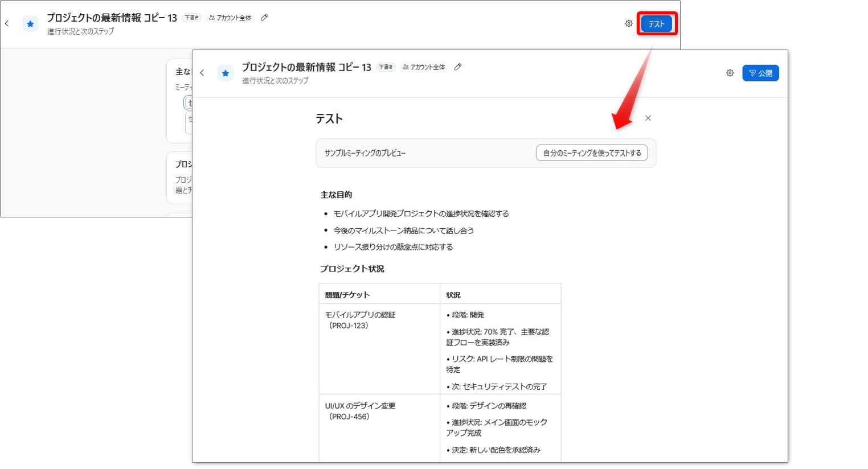Select モバイルアプリの認証 (PROJ-123) cell
The height and width of the screenshot is (469, 868).
(x=379, y=349)
